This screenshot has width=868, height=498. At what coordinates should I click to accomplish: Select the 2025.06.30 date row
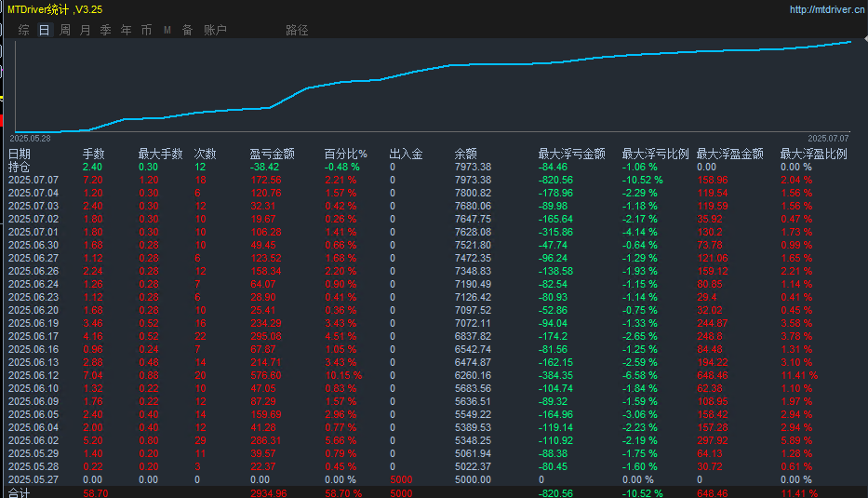point(33,245)
